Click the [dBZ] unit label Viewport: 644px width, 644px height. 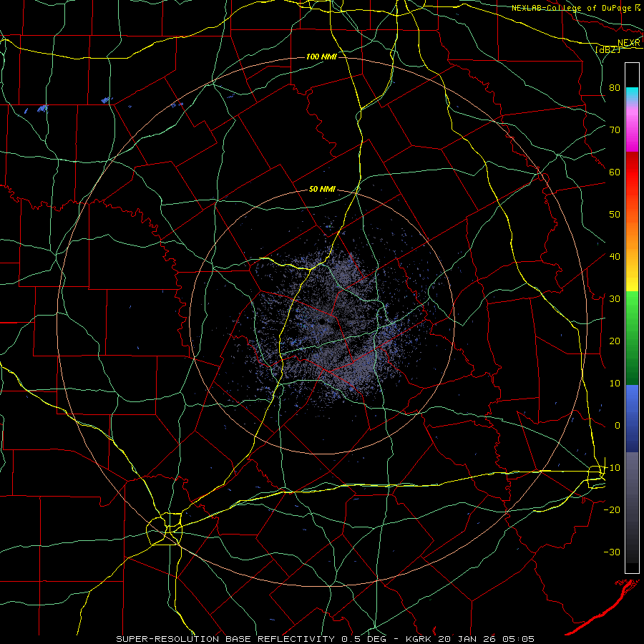609,49
